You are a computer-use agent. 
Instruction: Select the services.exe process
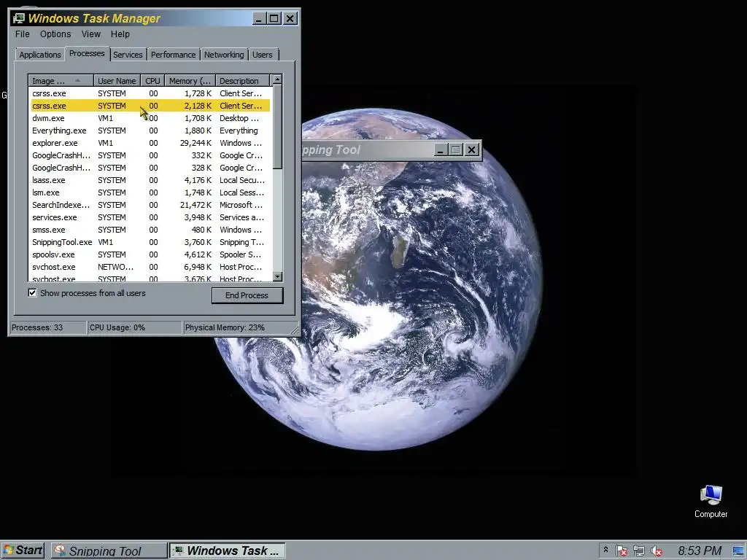[x=150, y=217]
